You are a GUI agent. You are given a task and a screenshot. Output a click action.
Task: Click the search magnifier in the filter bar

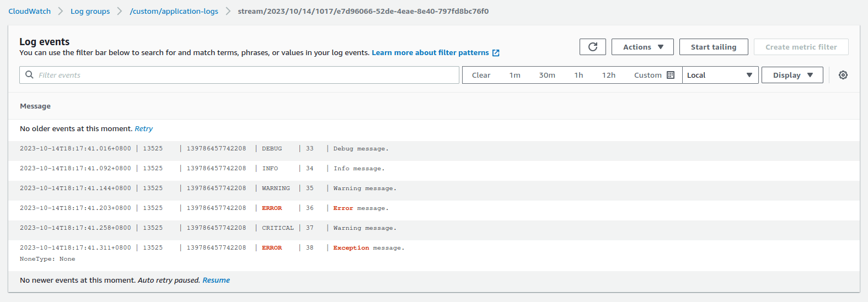coord(29,75)
